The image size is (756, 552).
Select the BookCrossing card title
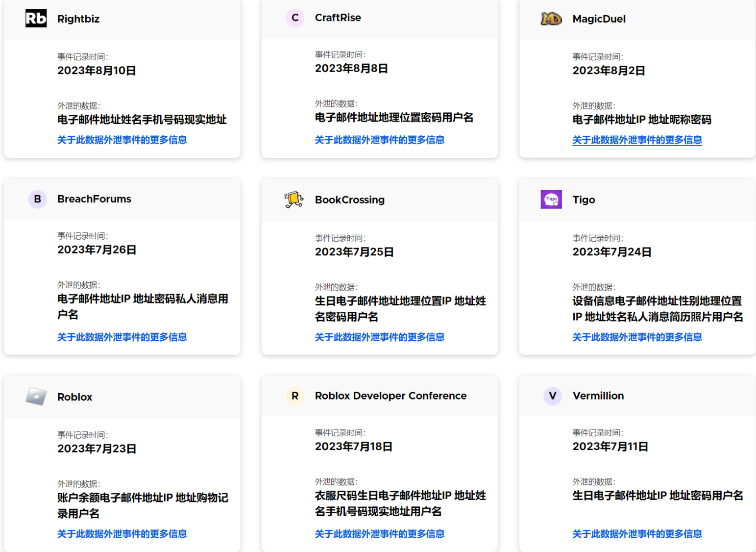point(350,200)
